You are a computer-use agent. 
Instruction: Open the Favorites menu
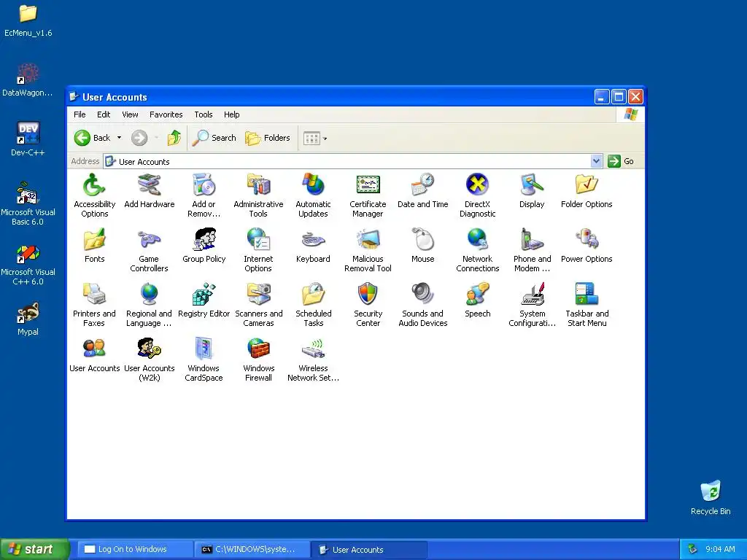[166, 114]
